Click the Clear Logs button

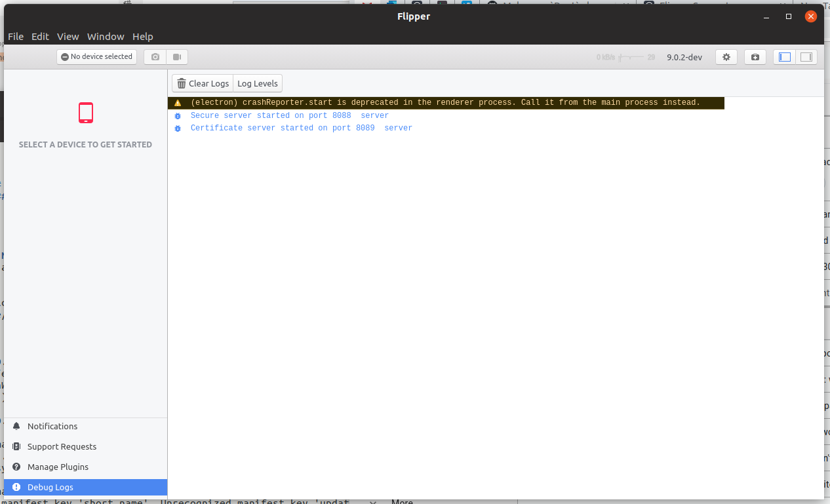point(203,83)
